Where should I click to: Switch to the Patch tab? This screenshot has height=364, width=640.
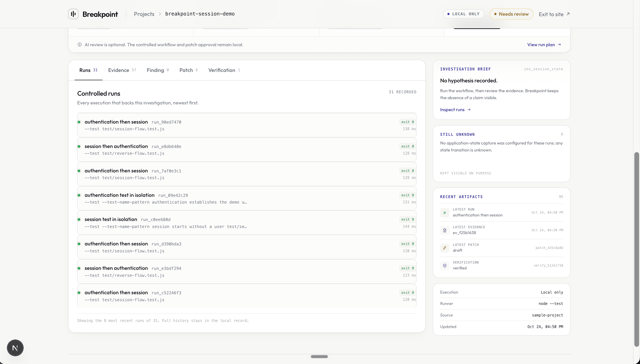[188, 70]
